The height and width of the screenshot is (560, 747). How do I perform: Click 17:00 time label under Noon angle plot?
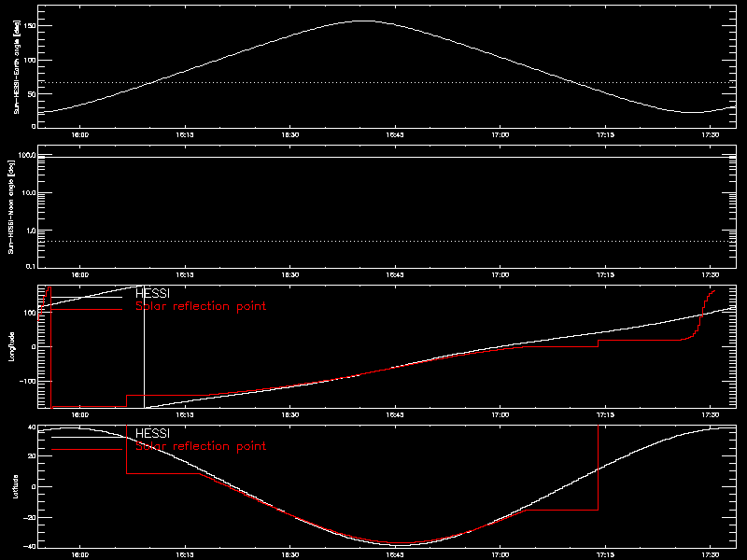(x=500, y=275)
